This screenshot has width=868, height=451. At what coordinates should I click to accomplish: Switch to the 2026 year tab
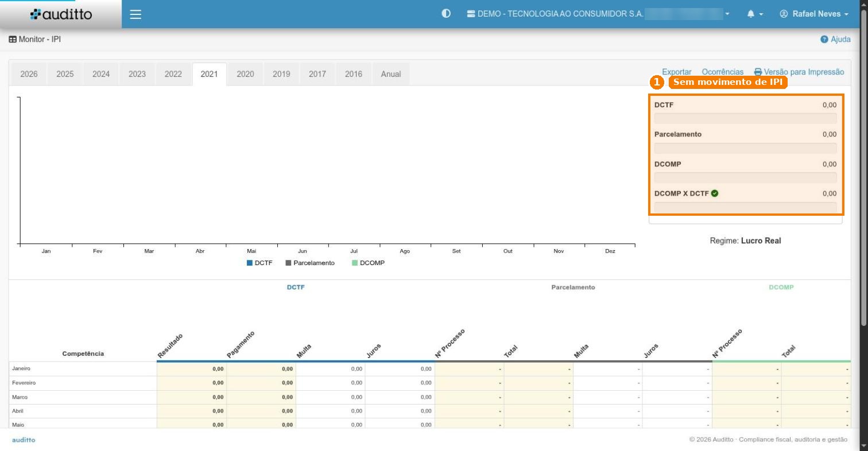(x=29, y=74)
